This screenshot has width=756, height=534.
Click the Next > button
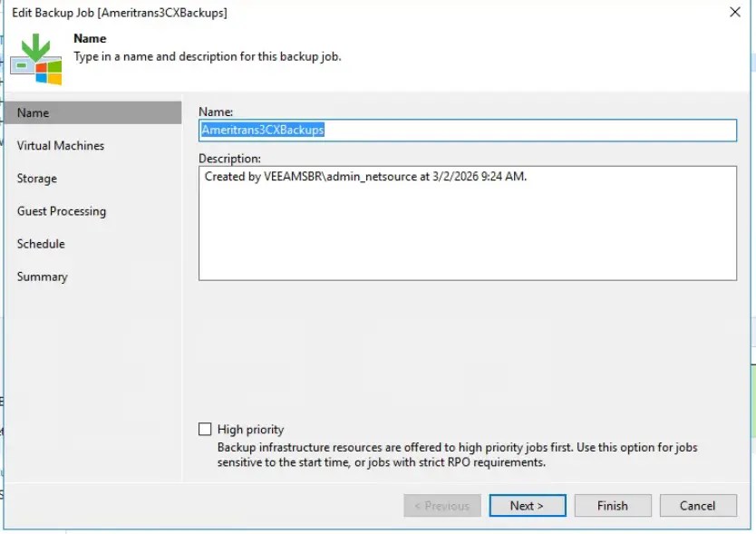(x=527, y=506)
